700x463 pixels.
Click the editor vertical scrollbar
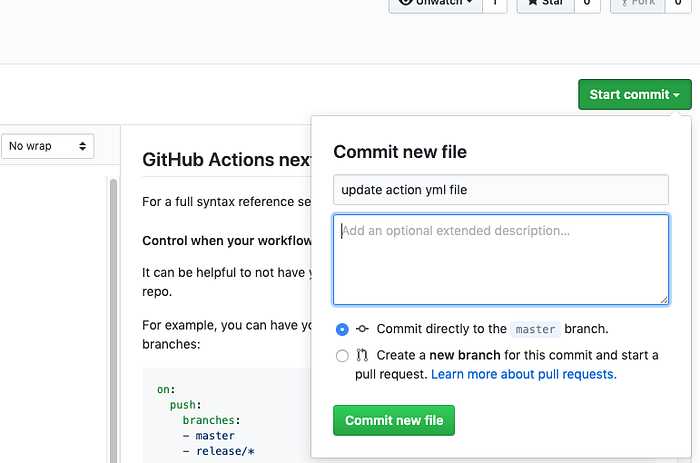113,319
